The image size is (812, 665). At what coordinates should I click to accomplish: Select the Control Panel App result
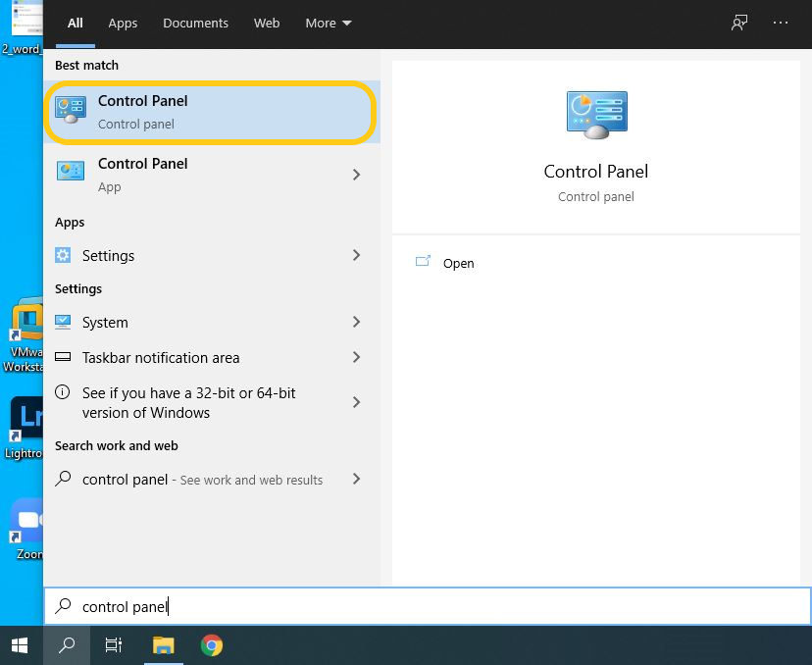[211, 175]
